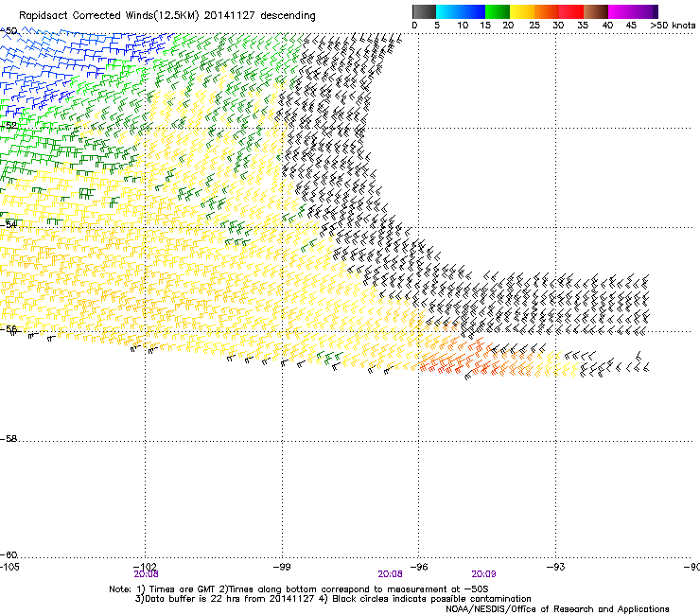Click the '35' legend scale label
Screen dimensions: 700x615
(583, 26)
